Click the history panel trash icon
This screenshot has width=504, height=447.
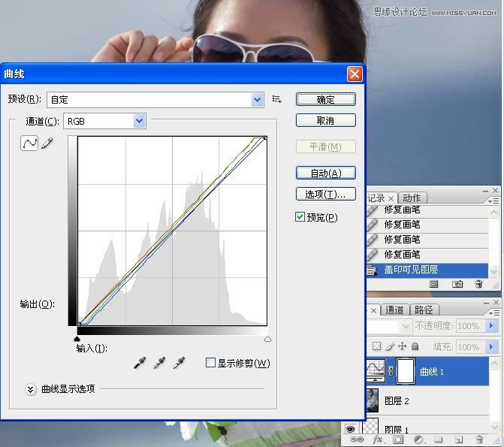pos(478,285)
